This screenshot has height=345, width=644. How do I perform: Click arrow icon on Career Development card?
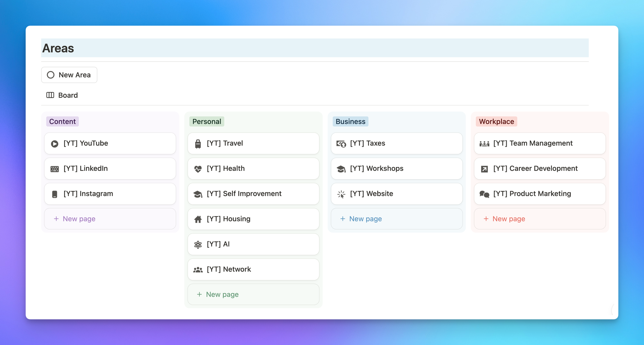point(485,169)
